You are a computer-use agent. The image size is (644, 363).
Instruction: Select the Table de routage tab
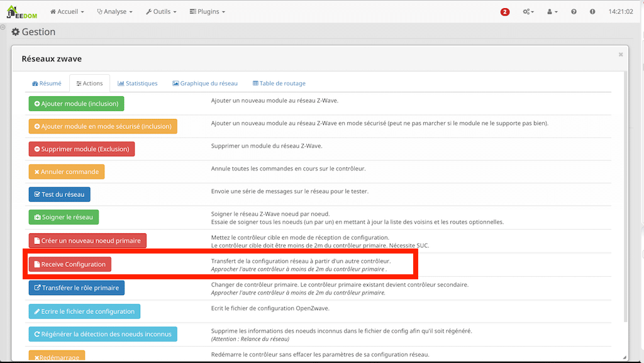coord(279,83)
